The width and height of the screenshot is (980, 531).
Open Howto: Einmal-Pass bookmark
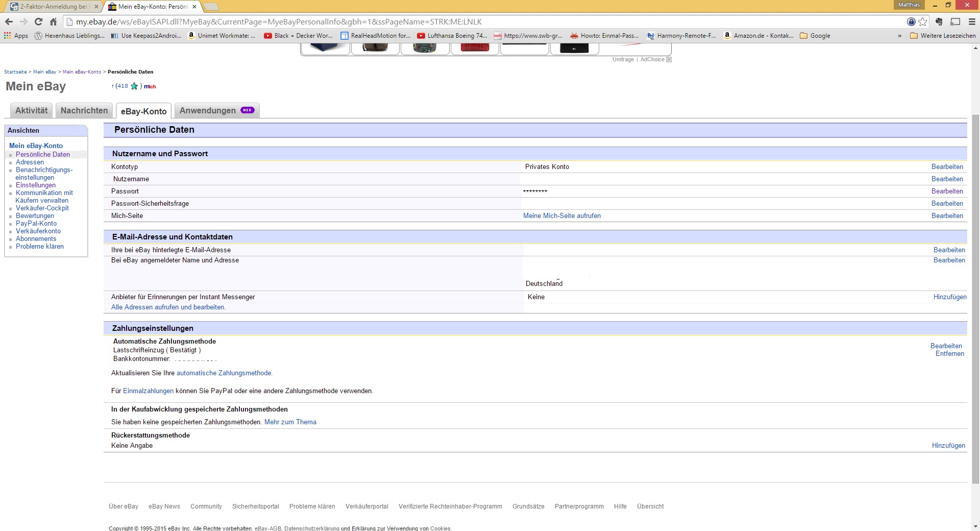pos(604,36)
